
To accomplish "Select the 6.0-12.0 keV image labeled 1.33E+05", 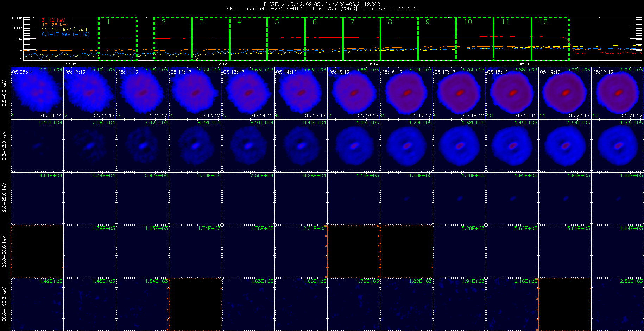I will [x=618, y=146].
